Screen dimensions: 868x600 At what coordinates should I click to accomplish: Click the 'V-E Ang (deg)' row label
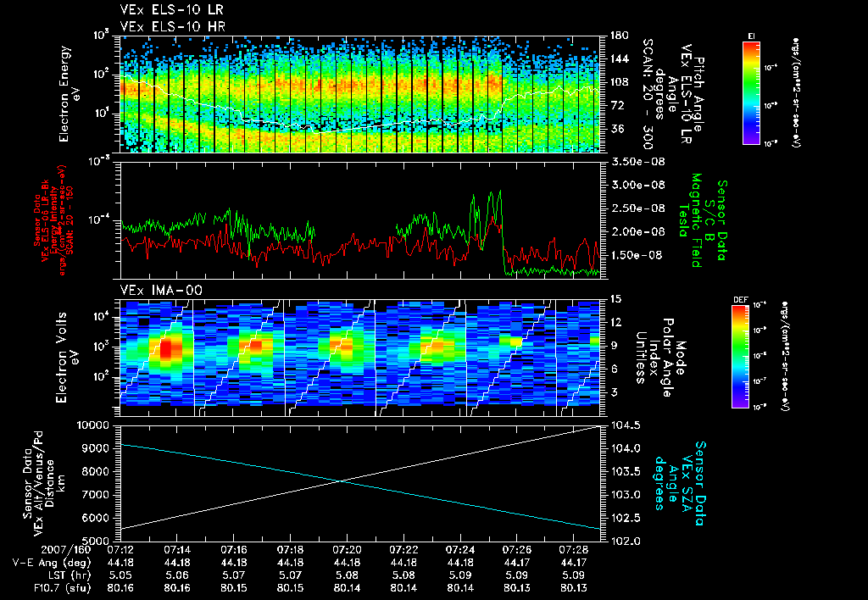51,563
